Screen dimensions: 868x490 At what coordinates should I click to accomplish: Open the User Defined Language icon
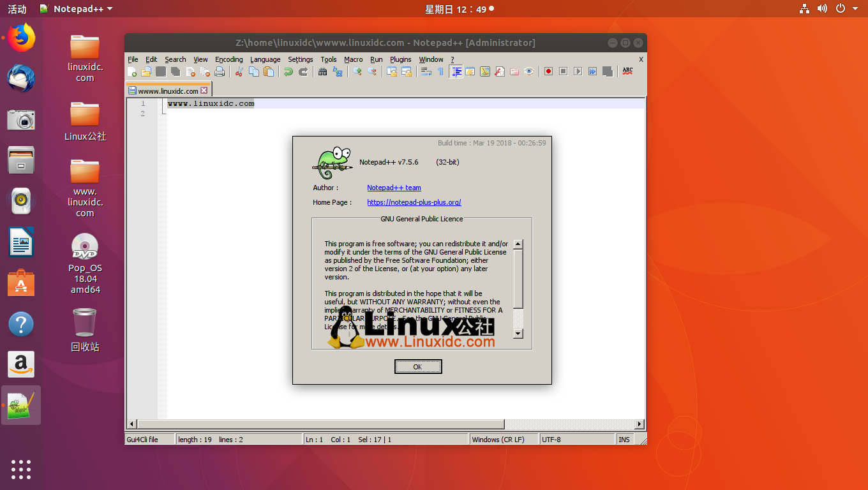470,71
